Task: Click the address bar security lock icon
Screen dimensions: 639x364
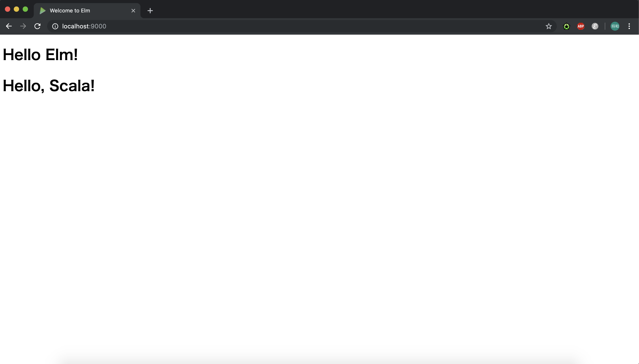Action: 55,26
